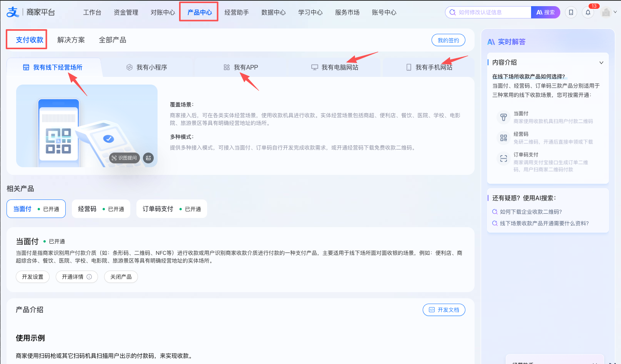Click the search magnifier icon in search box
Image resolution: width=621 pixels, height=364 pixels.
click(x=452, y=12)
